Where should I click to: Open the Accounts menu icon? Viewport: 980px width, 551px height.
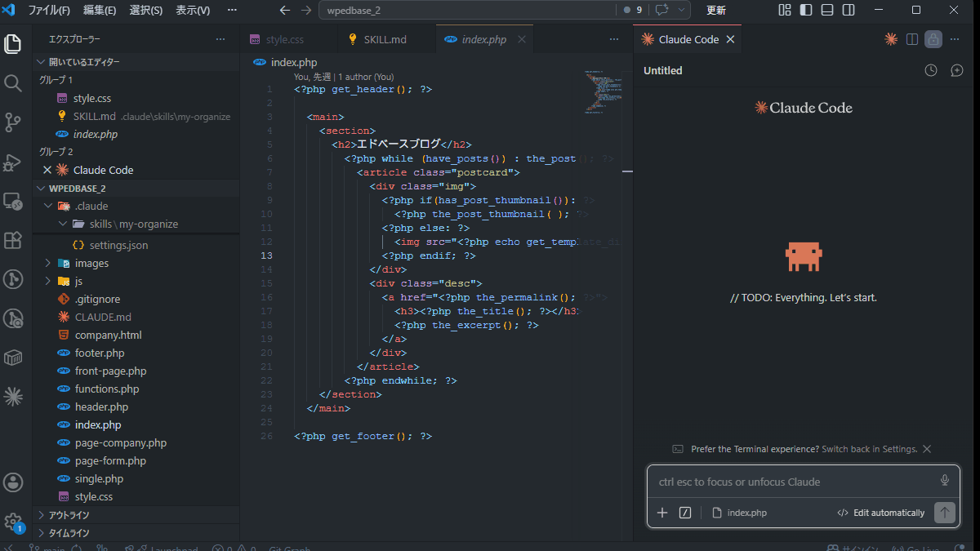[13, 482]
